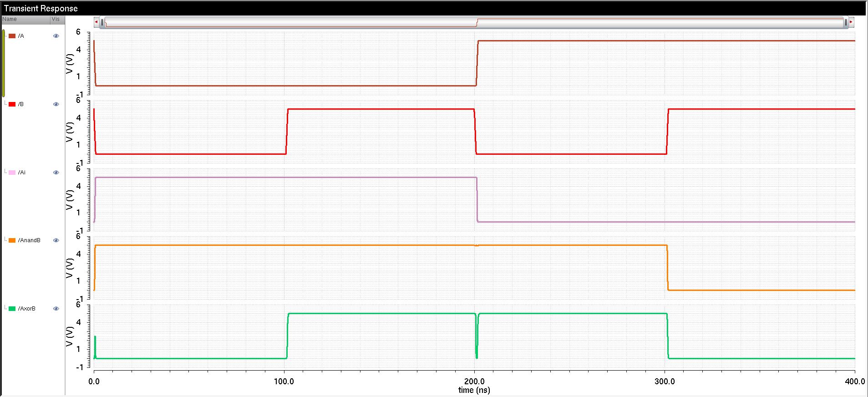868x397 pixels.
Task: Click the green color swatch for /AxorB
Action: tap(12, 309)
